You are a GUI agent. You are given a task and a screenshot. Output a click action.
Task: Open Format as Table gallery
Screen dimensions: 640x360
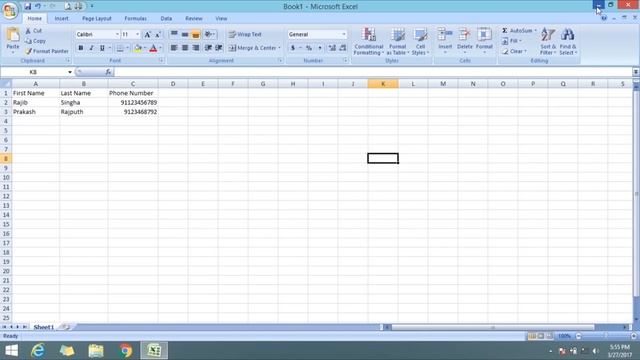pyautogui.click(x=398, y=41)
